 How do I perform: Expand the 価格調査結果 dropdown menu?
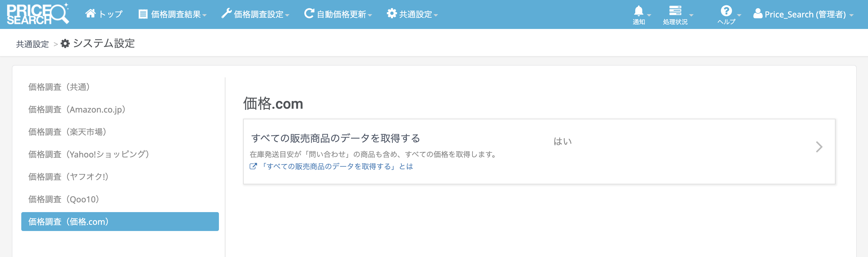[x=173, y=14]
